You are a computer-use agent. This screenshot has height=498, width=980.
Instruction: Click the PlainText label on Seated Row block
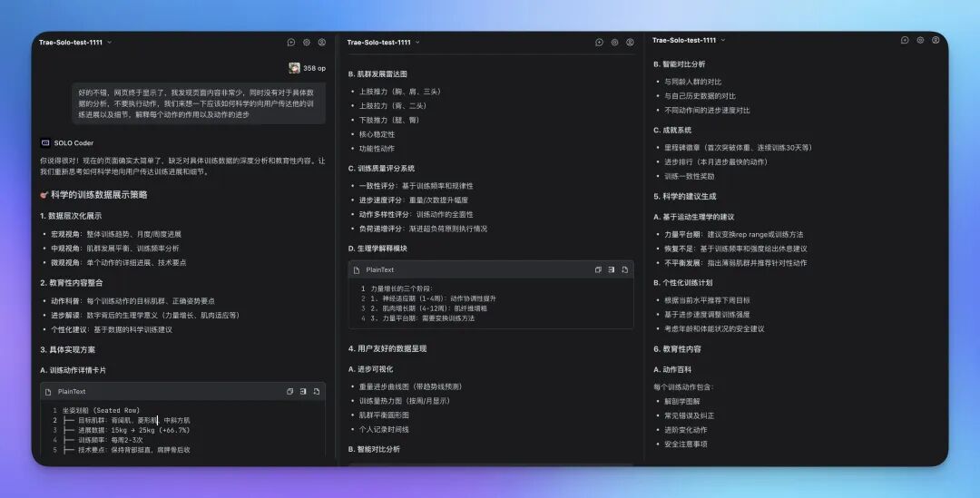click(72, 391)
